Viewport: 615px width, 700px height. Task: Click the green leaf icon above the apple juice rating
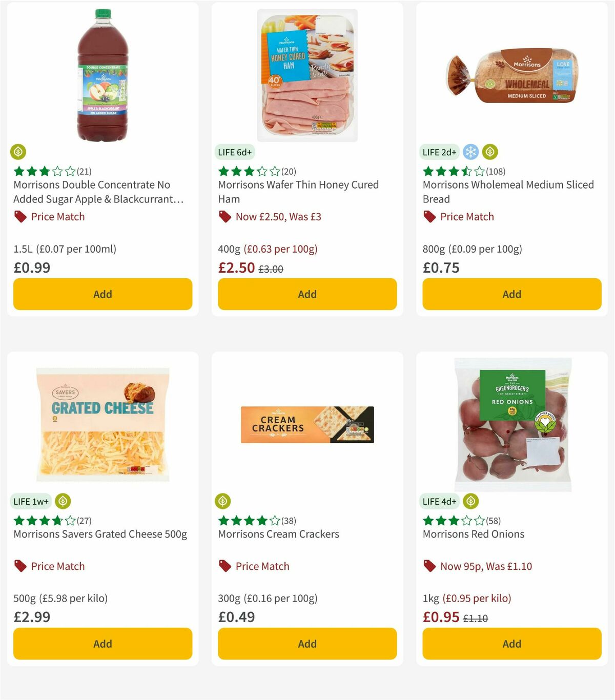(18, 152)
